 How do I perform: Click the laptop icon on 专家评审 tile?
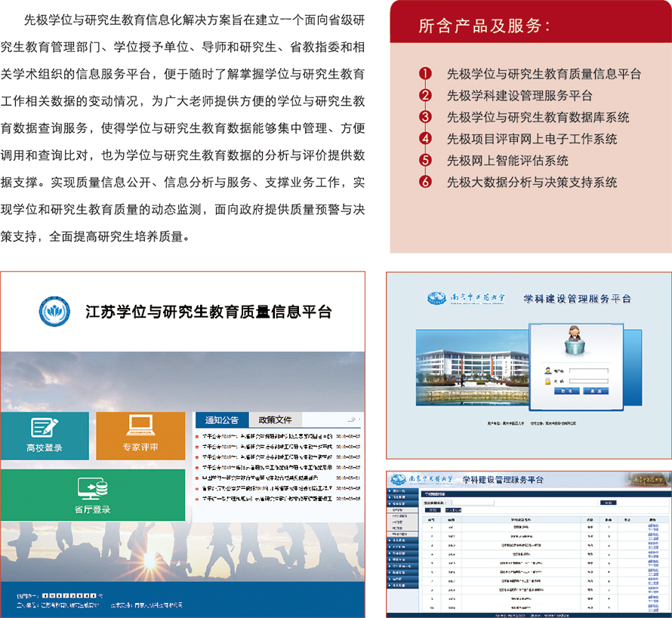[140, 426]
